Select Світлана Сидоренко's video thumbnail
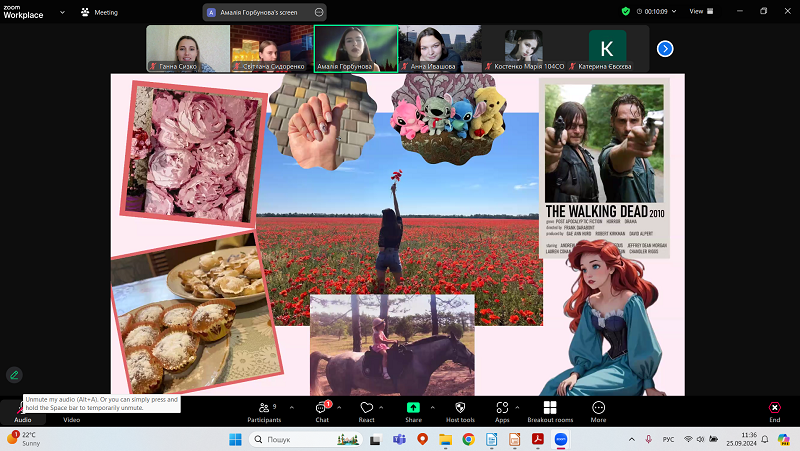The width and height of the screenshot is (800, 451). [271, 48]
